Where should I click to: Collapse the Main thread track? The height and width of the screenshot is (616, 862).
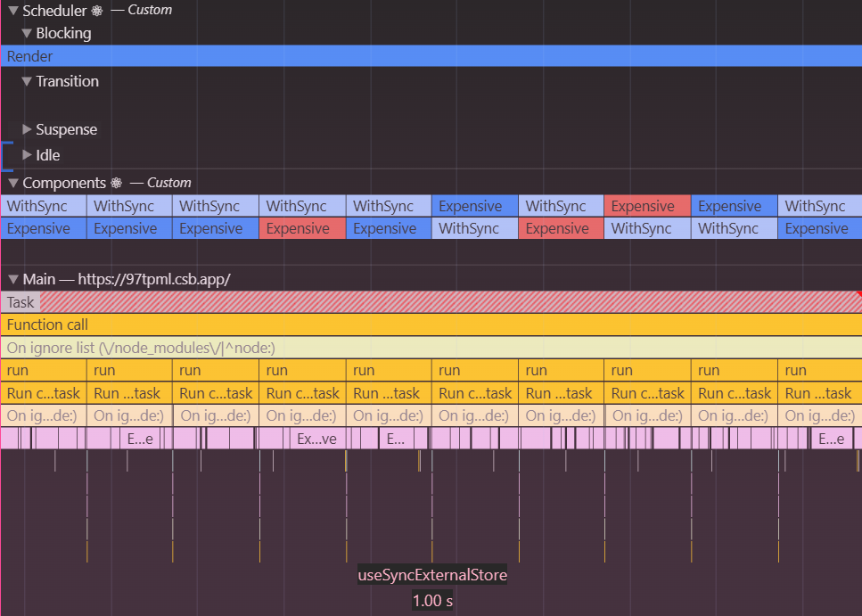click(x=12, y=279)
